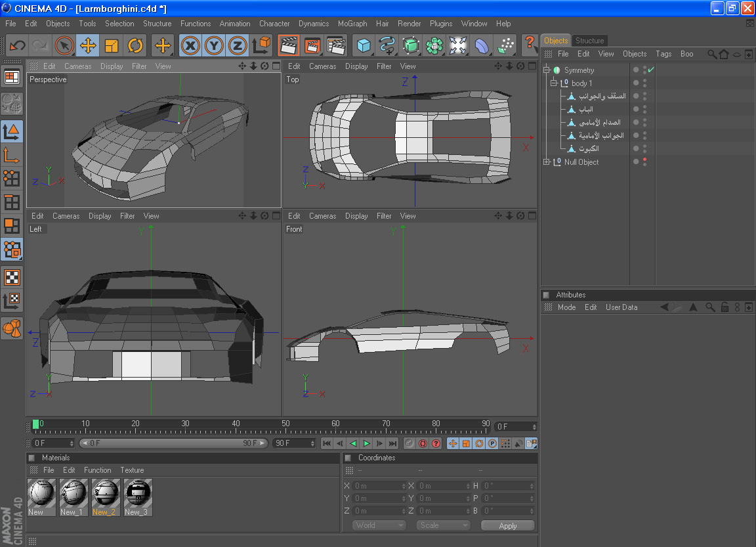Open the World coordinate dropdown
This screenshot has height=547, width=756.
point(379,525)
